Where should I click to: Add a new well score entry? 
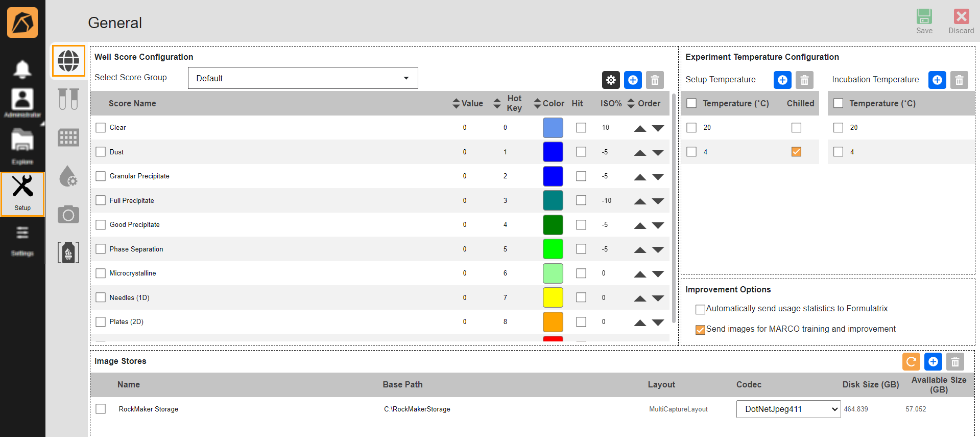click(633, 80)
